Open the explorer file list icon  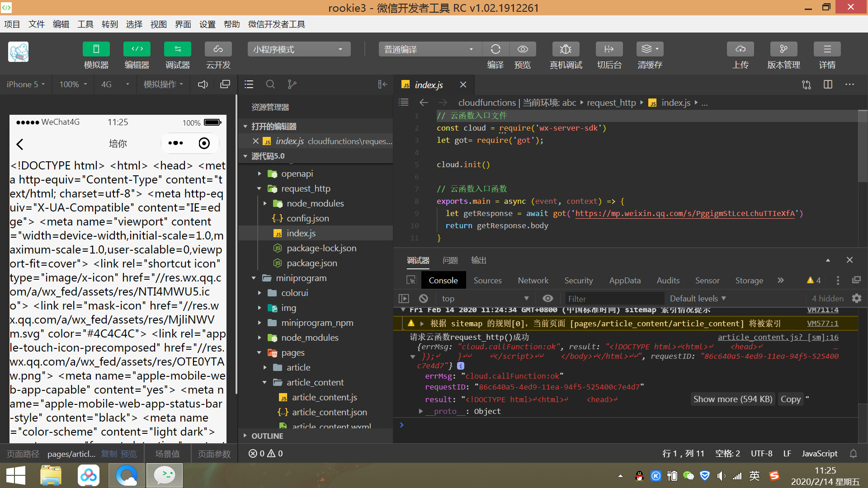(249, 84)
